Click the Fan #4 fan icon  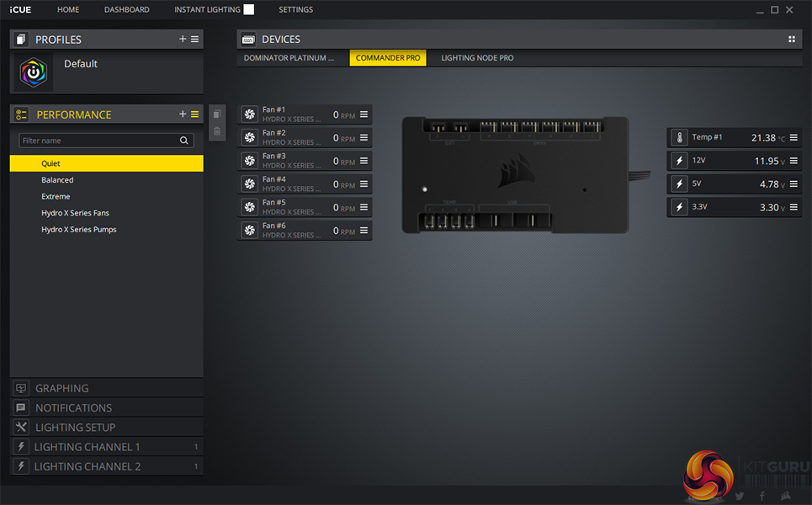(x=250, y=183)
